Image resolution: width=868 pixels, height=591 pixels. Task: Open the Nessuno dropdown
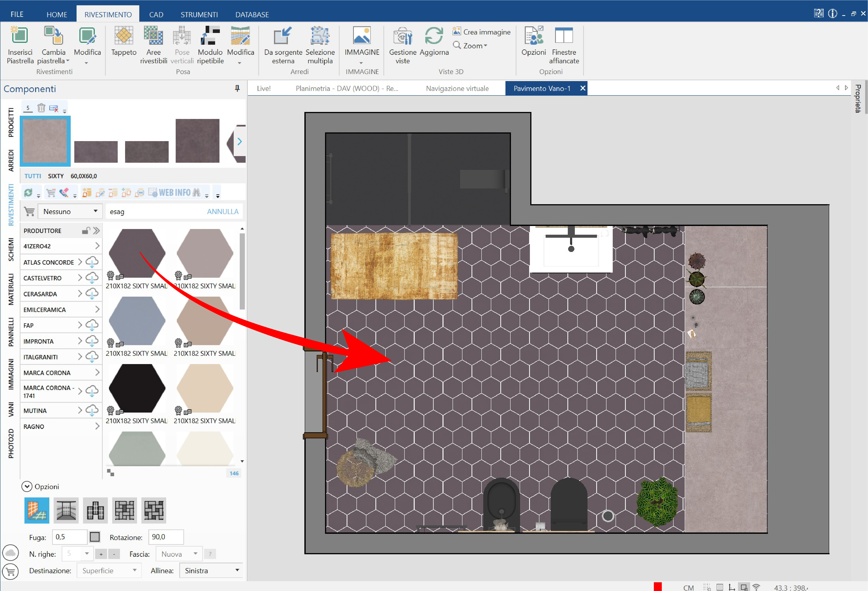tap(70, 211)
